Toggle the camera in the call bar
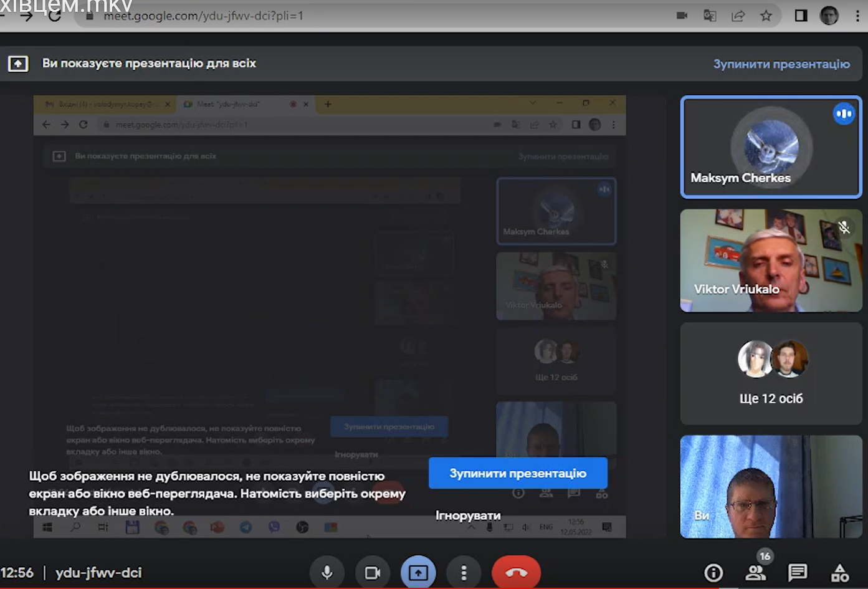868x589 pixels. pyautogui.click(x=372, y=572)
